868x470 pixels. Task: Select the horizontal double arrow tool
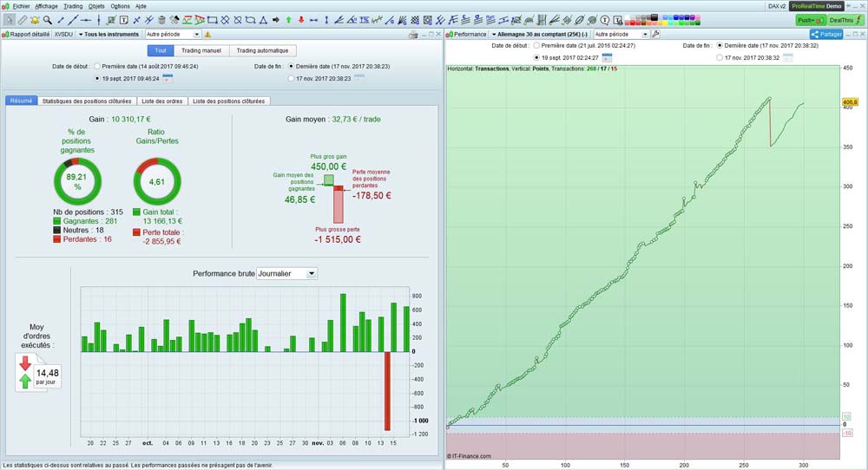point(313,21)
